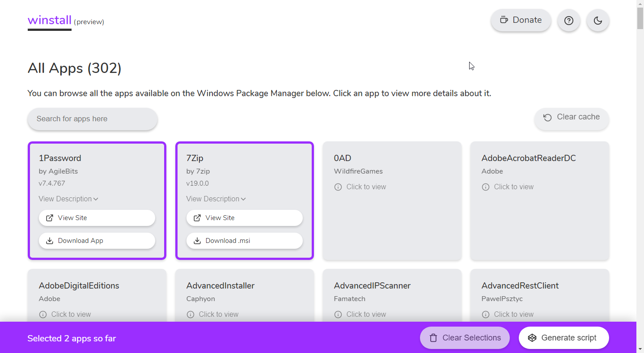The image size is (644, 353).
Task: Click the Search for apps field
Action: (x=92, y=119)
